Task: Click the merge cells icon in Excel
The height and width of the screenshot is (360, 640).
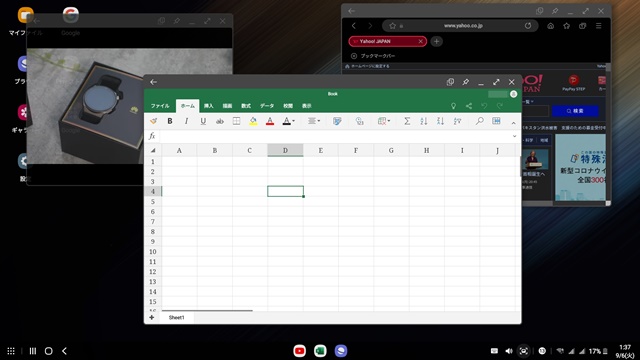Action: 359,121
